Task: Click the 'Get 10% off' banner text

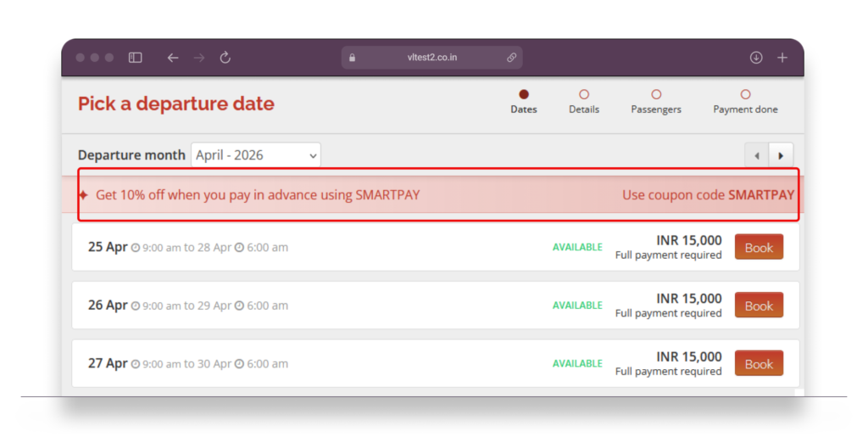Action: tap(258, 195)
